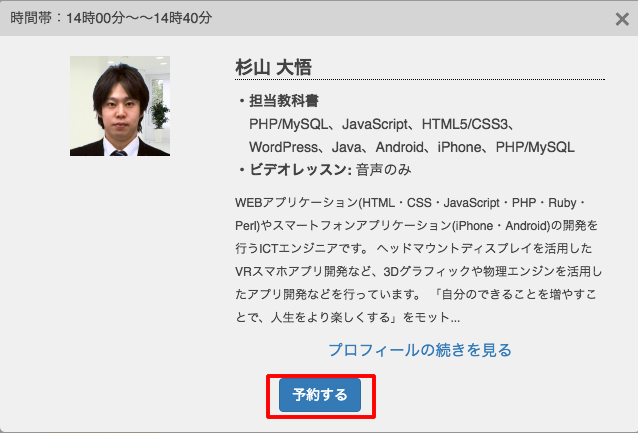The width and height of the screenshot is (638, 433).
Task: Click HTML5/CSS3 in the textbook list
Action: pyautogui.click(x=465, y=124)
